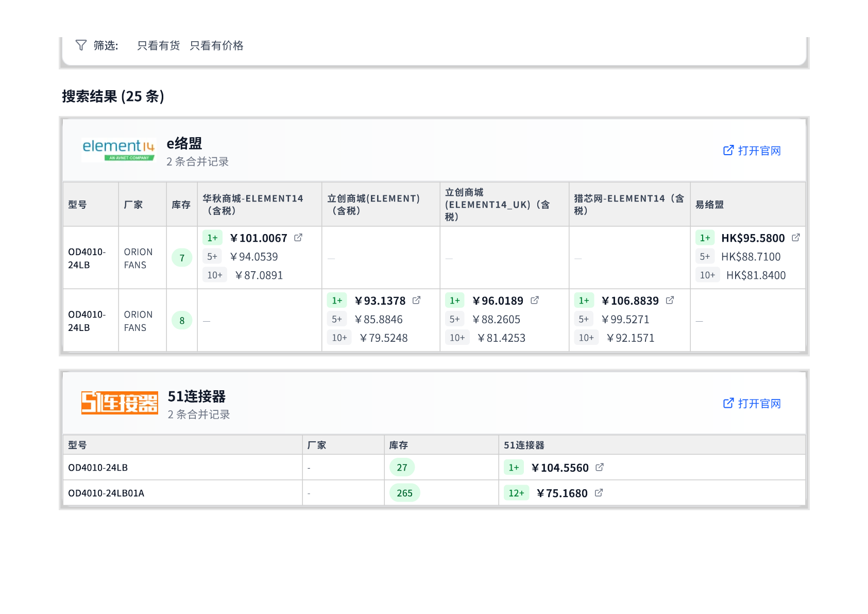Click the filter funnel icon

coord(81,45)
